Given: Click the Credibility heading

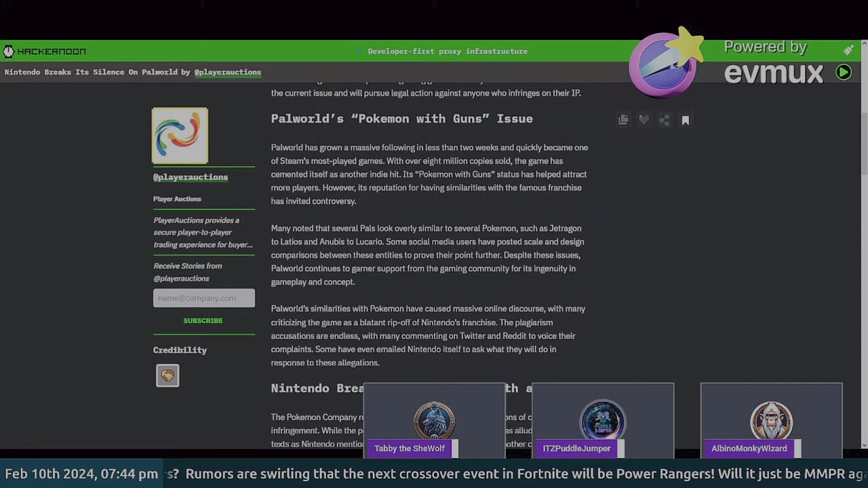Looking at the screenshot, I should (180, 350).
